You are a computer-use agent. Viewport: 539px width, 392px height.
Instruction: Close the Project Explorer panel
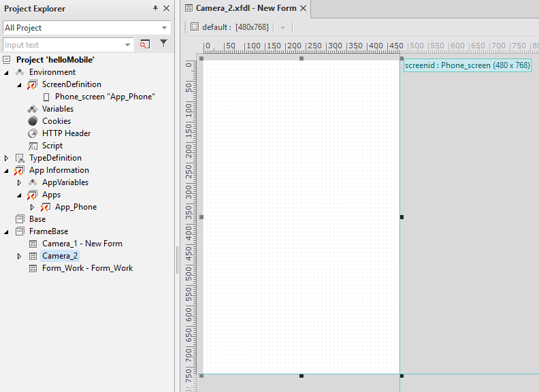pos(166,8)
